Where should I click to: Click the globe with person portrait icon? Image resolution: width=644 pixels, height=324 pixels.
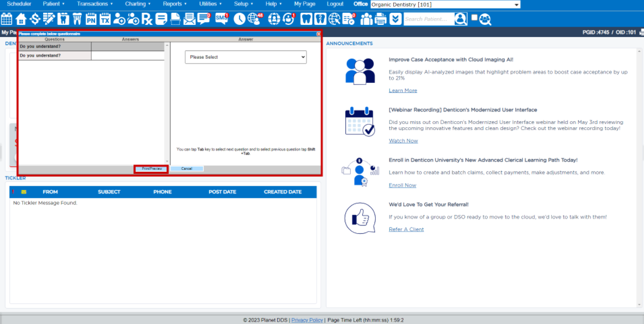tap(273, 19)
